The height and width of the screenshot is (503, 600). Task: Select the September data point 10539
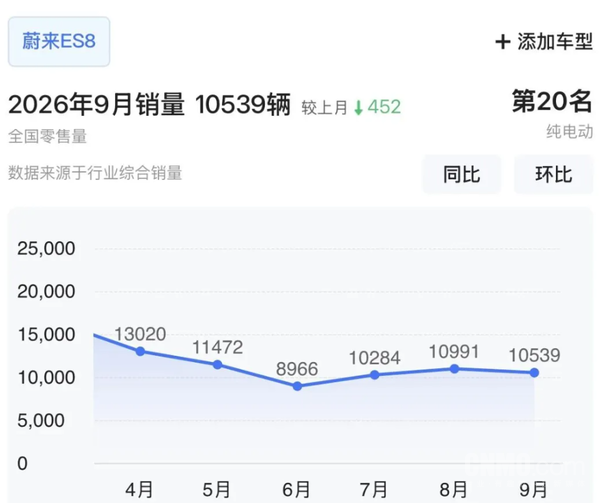[x=534, y=373]
